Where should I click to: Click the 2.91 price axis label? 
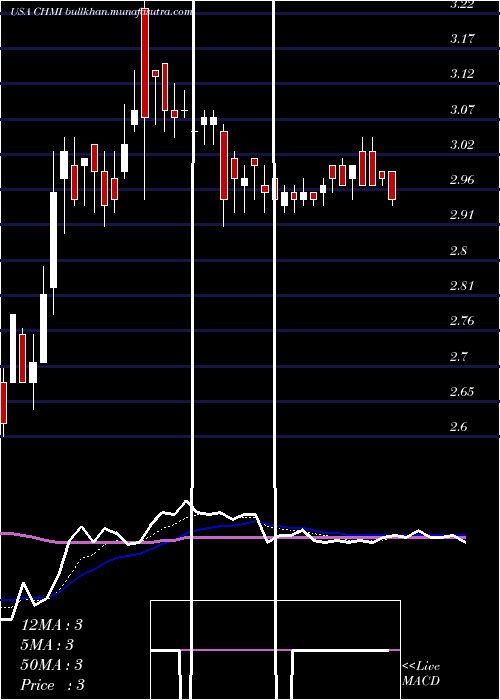pyautogui.click(x=462, y=215)
